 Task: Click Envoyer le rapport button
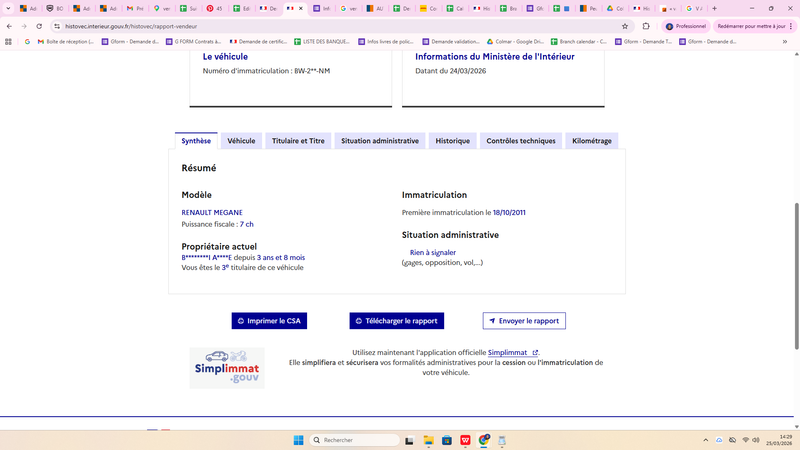click(524, 321)
